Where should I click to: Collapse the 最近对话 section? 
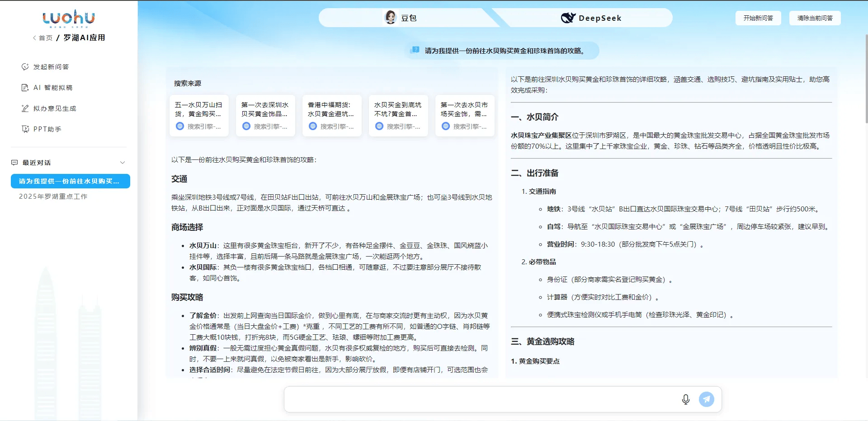coord(123,162)
